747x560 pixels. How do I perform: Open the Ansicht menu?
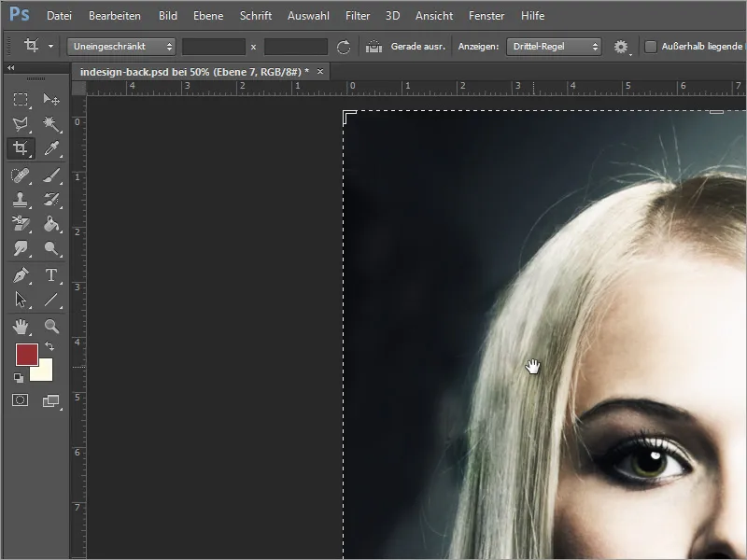click(x=434, y=16)
